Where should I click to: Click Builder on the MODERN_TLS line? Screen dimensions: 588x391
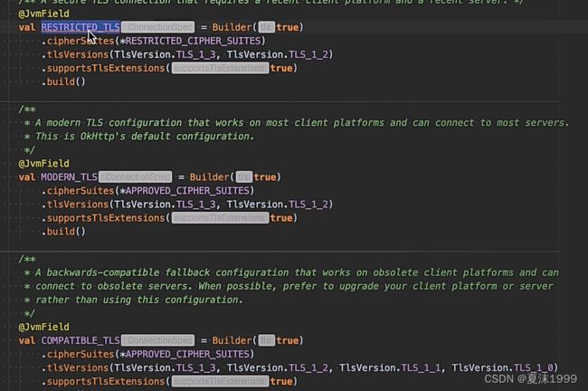(209, 177)
